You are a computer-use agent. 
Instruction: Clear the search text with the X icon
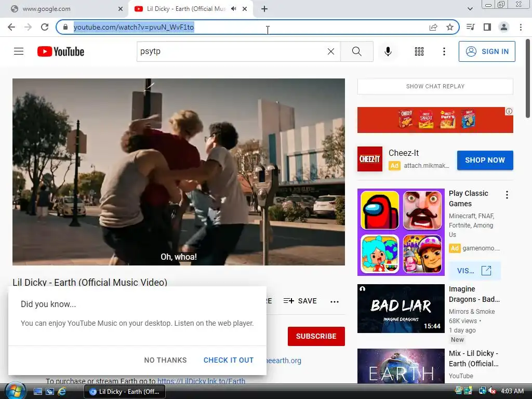click(x=331, y=51)
